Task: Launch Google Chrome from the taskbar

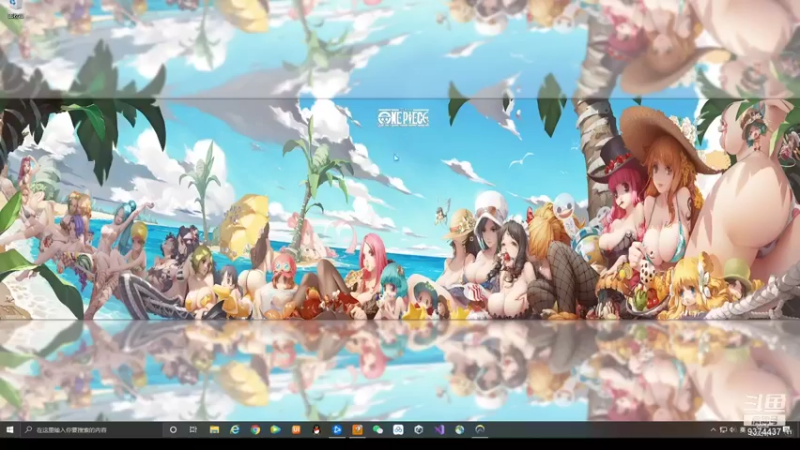Action: click(x=255, y=430)
